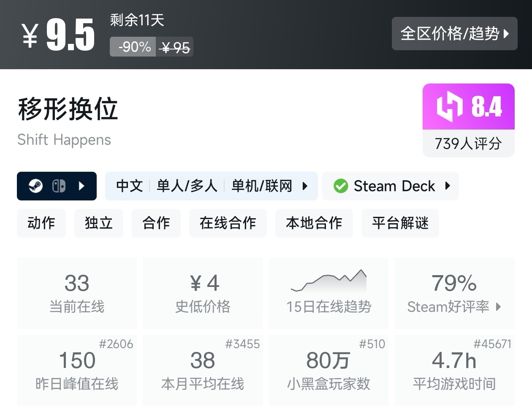This screenshot has width=532, height=411.
Task: Click the 33 当前在线 stat card
Action: [77, 293]
